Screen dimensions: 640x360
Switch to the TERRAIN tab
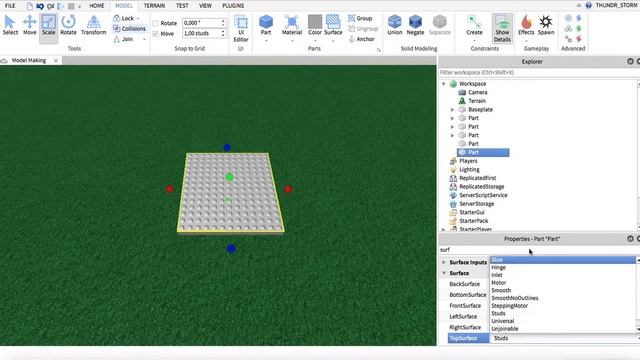pyautogui.click(x=154, y=6)
